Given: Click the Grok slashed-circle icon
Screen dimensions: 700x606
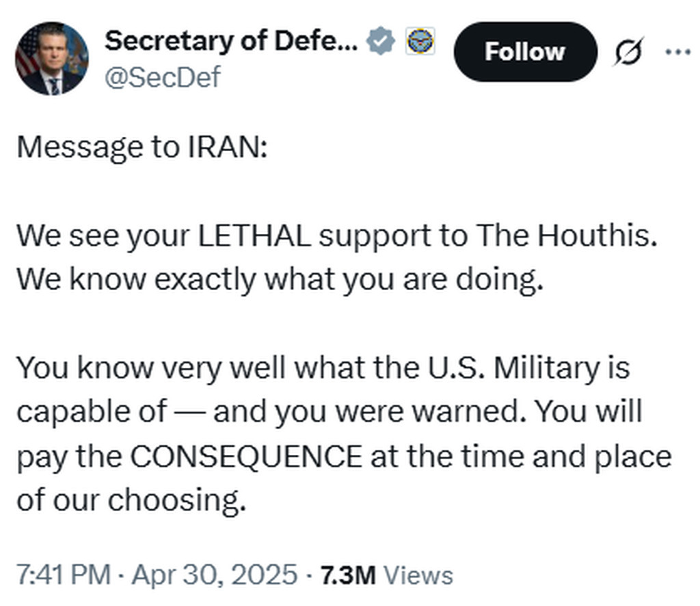Looking at the screenshot, I should coord(627,53).
